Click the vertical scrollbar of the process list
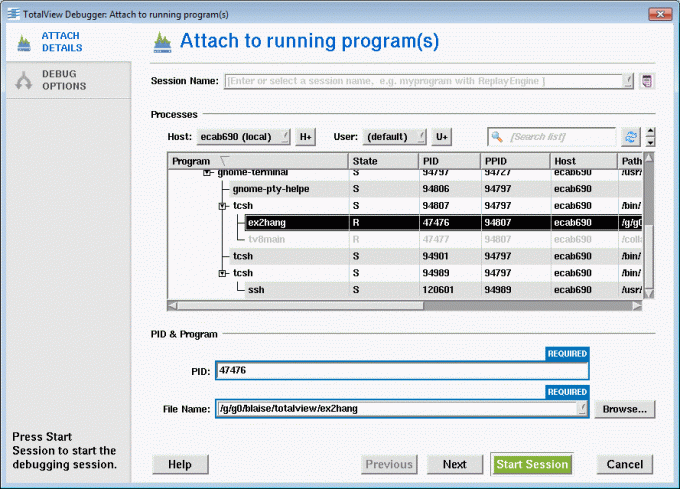Screen dimensions: 680x489 coord(649,225)
